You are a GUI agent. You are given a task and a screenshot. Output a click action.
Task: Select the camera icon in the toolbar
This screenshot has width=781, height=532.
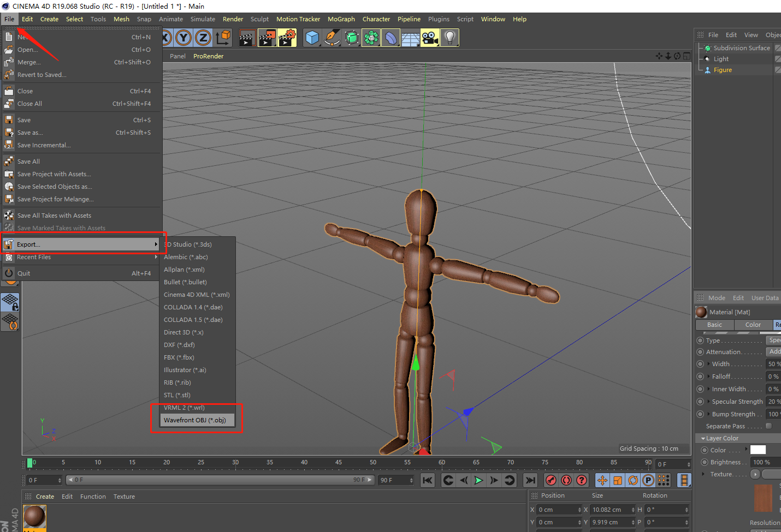[x=430, y=38]
